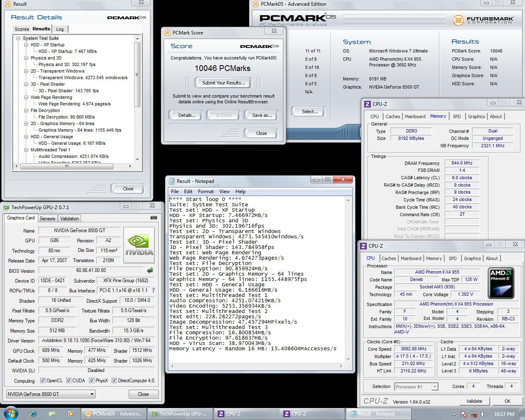
Task: Click the Result Notepad title bar icon
Action: coord(171,181)
